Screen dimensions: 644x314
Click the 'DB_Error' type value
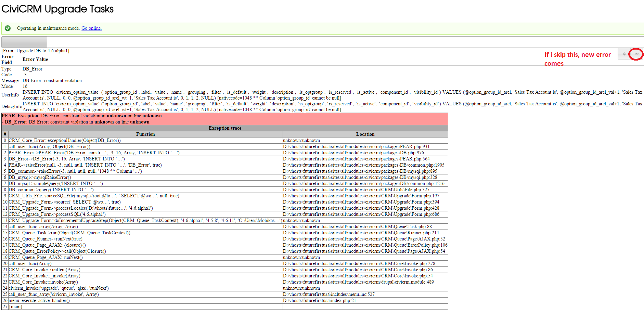[33, 69]
